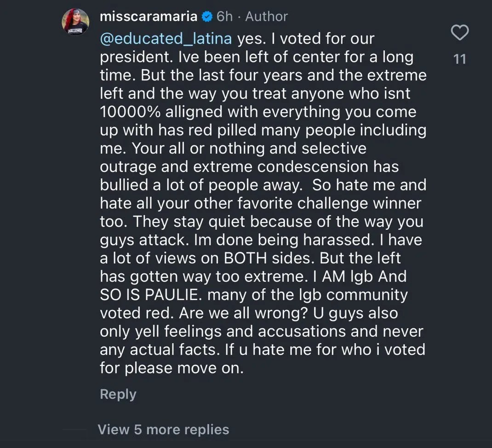This screenshot has height=448, width=492.
Task: Click the 6h timestamp
Action: click(x=224, y=17)
